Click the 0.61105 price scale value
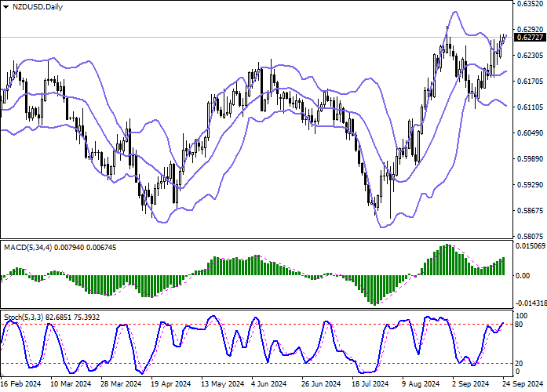 pos(530,107)
